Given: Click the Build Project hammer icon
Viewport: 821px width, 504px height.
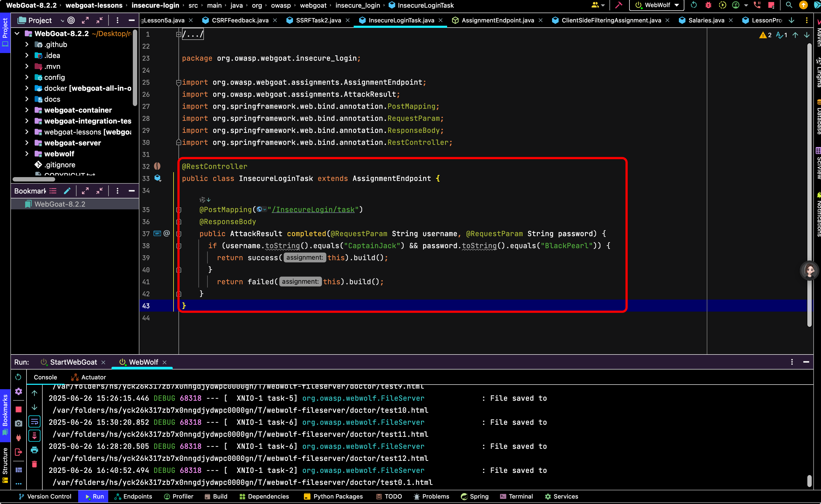Looking at the screenshot, I should (619, 5).
